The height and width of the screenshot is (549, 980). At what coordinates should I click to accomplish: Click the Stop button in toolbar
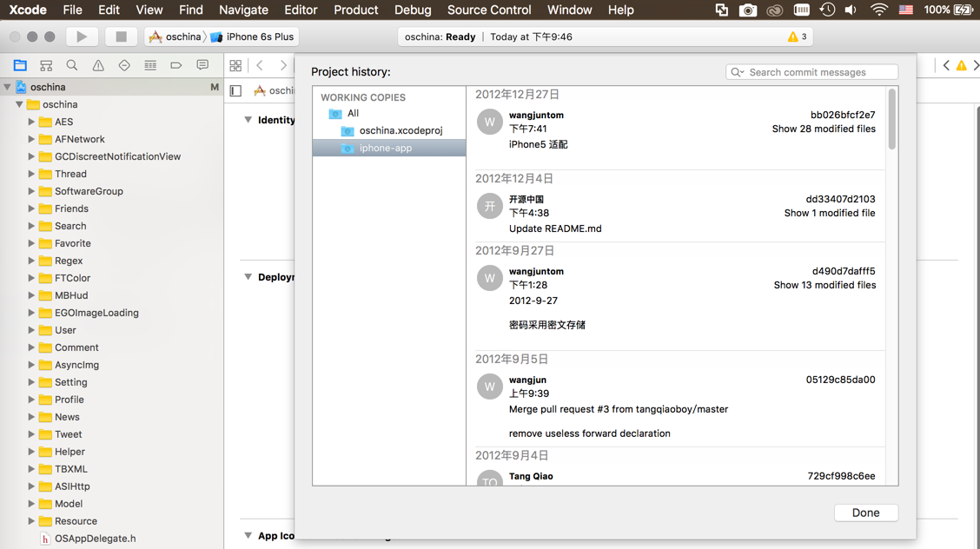[x=122, y=36]
